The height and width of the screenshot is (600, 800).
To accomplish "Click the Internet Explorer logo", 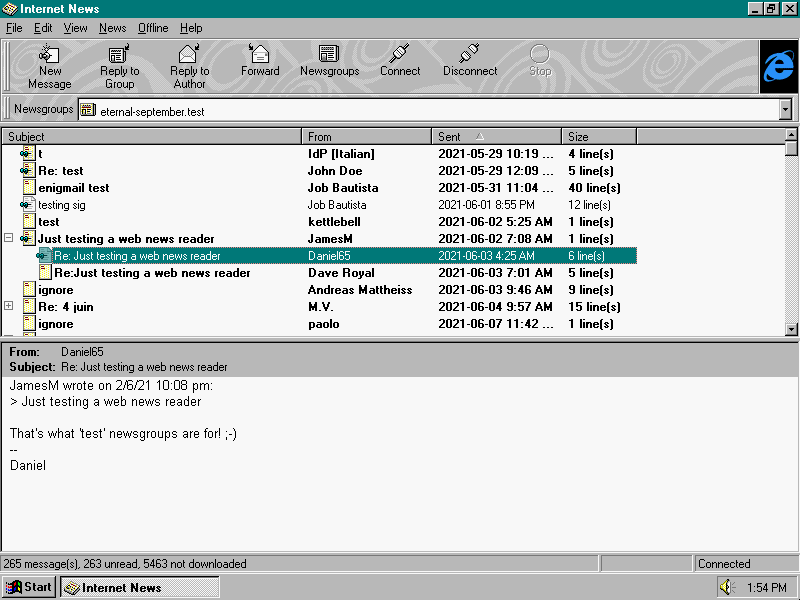I will point(778,67).
